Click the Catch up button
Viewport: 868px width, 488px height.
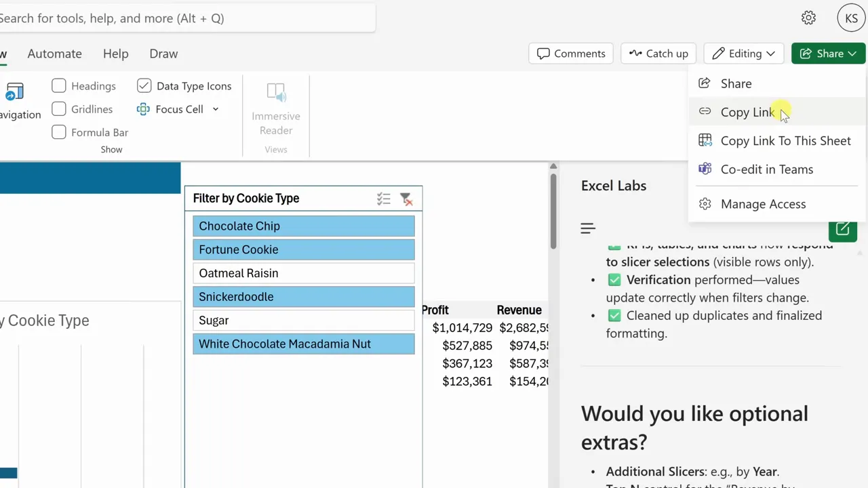point(658,54)
